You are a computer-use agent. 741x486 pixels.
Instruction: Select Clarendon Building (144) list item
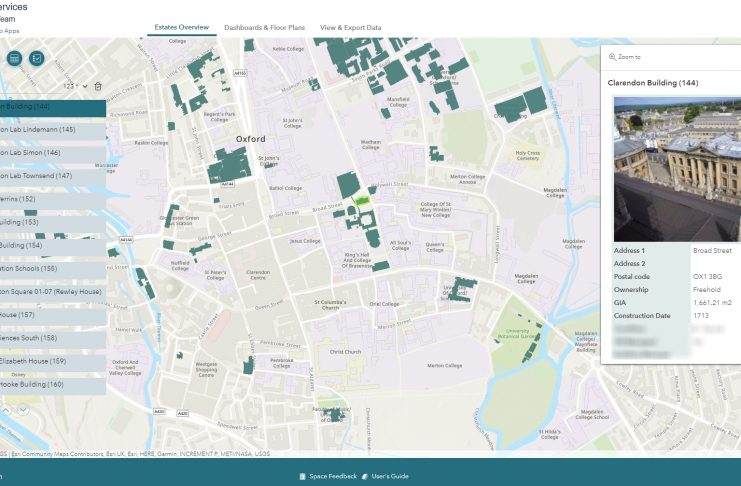(x=50, y=107)
